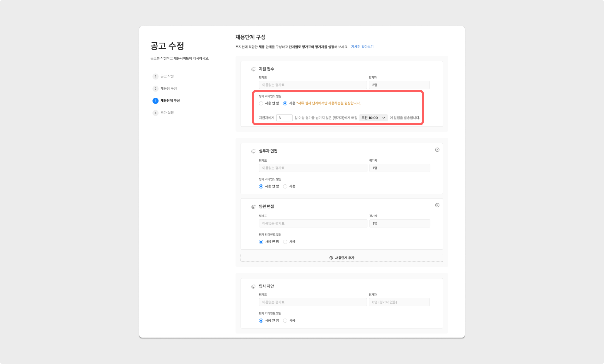Click the 채용단계 추가 button

point(345,258)
